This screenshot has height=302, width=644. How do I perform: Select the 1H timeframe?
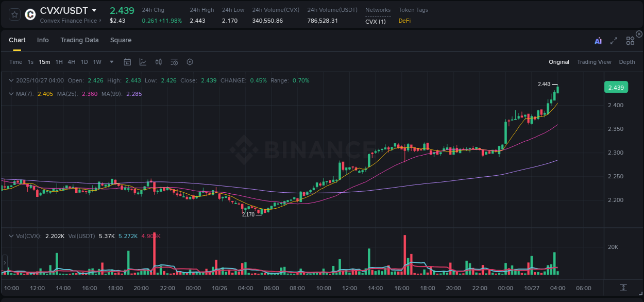[x=59, y=61]
